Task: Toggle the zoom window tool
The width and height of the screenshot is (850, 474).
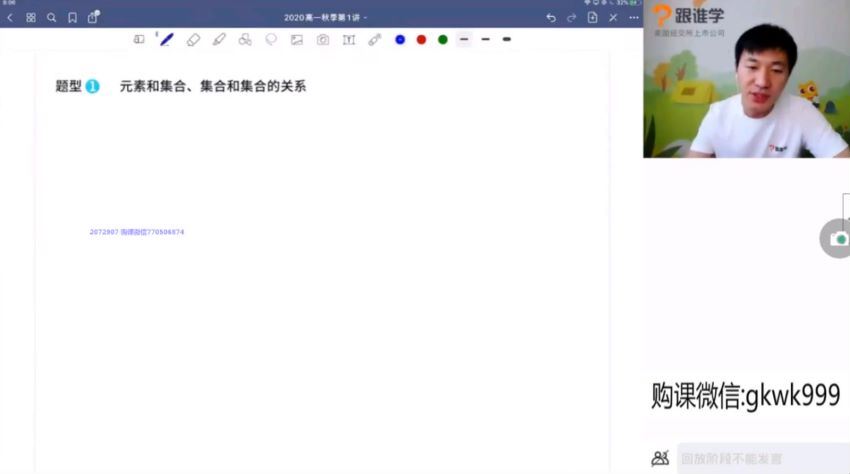Action: pos(139,40)
